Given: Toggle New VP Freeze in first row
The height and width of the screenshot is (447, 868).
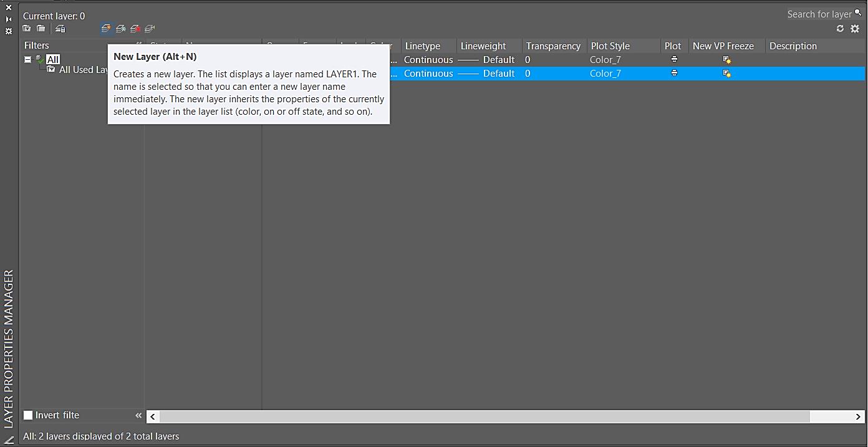Looking at the screenshot, I should [x=726, y=60].
